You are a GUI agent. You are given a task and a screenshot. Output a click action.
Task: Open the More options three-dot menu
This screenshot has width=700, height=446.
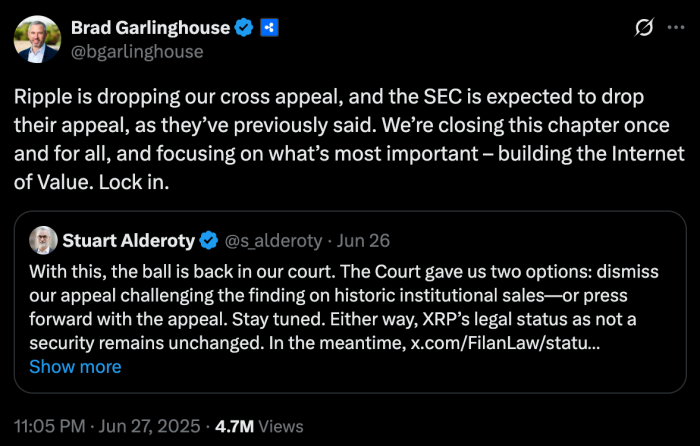click(x=676, y=29)
